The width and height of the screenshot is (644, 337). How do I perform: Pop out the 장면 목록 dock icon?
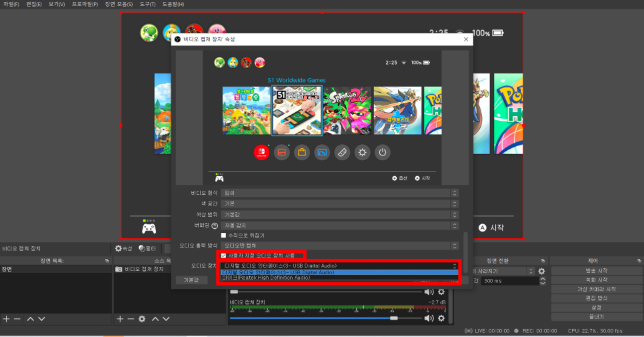[107, 260]
